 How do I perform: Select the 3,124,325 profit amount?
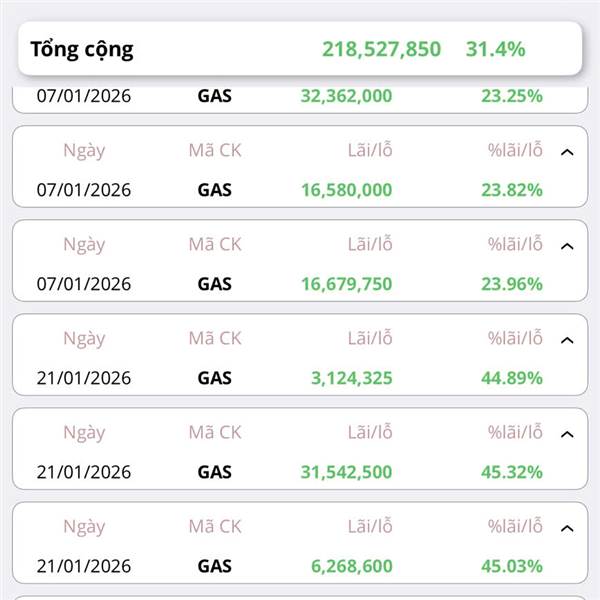pos(351,378)
